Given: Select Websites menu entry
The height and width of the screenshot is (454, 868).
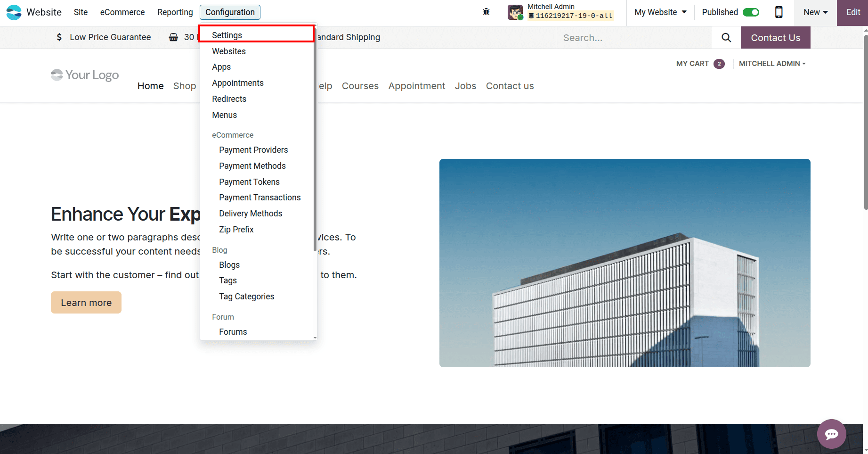Looking at the screenshot, I should point(257,51).
